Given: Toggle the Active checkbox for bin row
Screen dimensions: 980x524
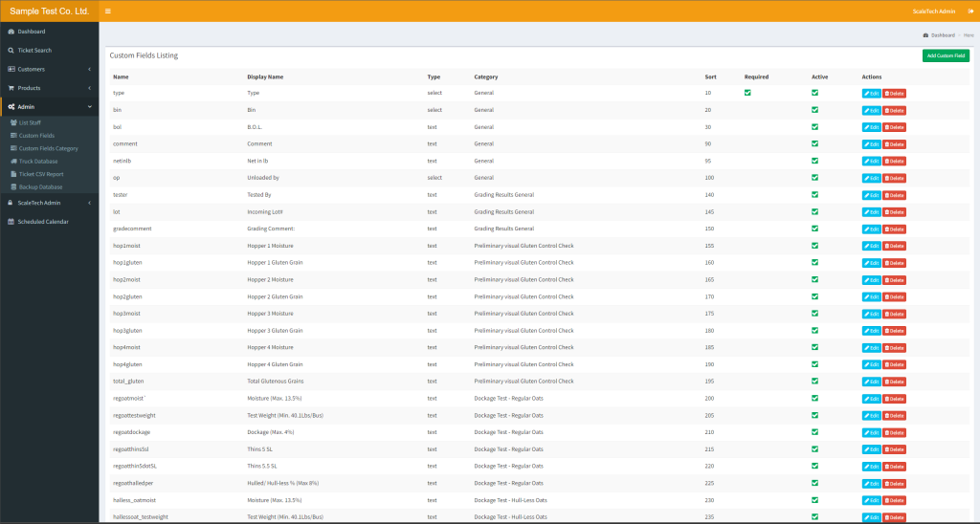Looking at the screenshot, I should (x=814, y=110).
